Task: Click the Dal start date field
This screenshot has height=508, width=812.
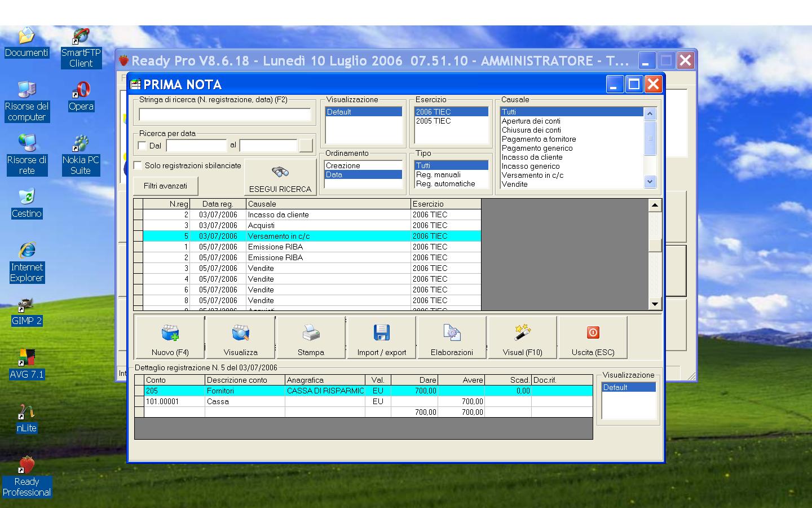Action: click(196, 146)
